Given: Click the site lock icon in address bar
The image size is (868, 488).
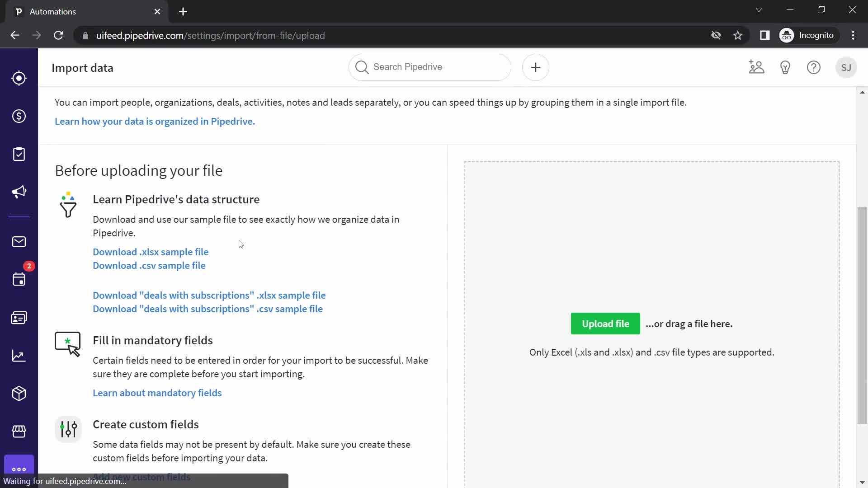Looking at the screenshot, I should (85, 36).
